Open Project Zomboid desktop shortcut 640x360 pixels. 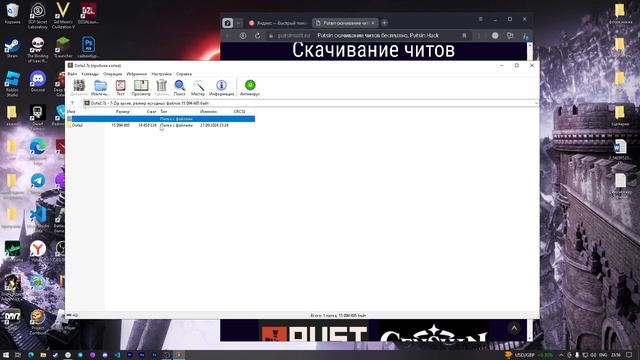click(x=38, y=322)
